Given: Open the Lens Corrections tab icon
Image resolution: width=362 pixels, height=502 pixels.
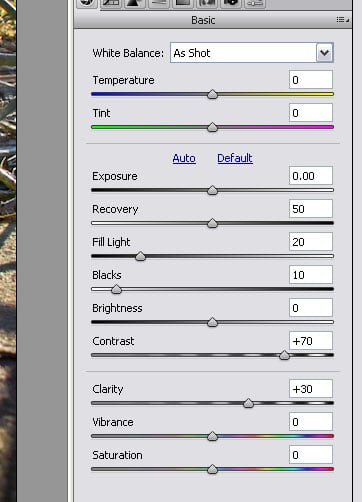Looking at the screenshot, I should [207, 3].
